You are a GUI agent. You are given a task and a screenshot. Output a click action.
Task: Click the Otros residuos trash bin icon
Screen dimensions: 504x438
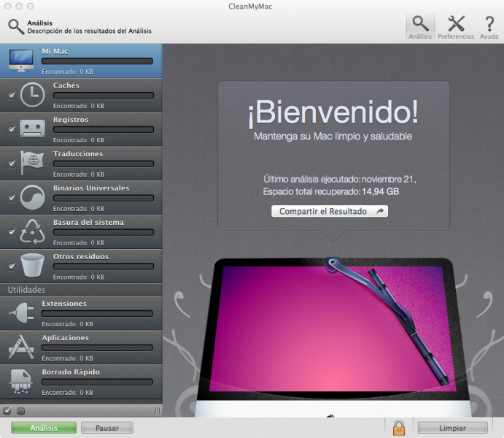[33, 266]
